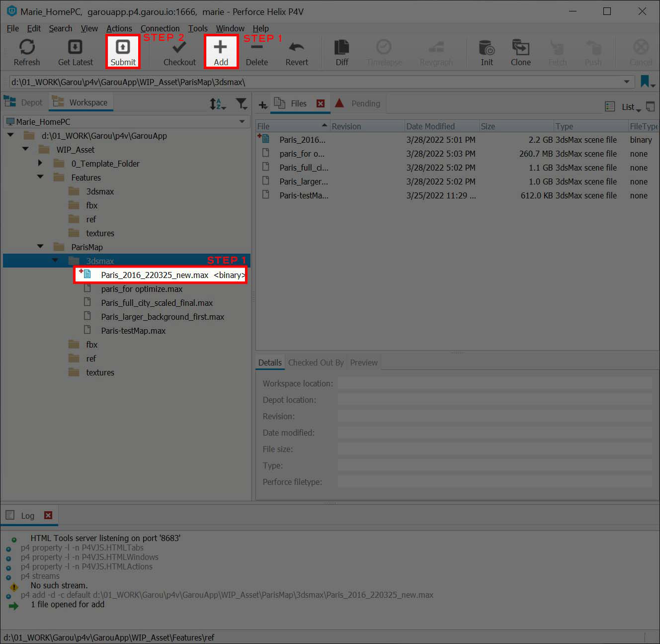Sort by the Type column header

590,126
